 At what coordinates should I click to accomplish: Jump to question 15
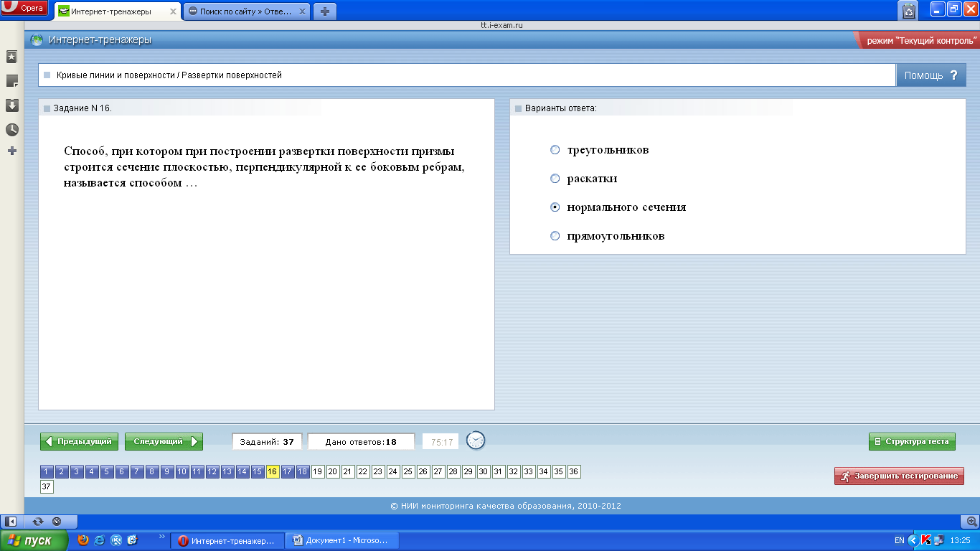258,471
